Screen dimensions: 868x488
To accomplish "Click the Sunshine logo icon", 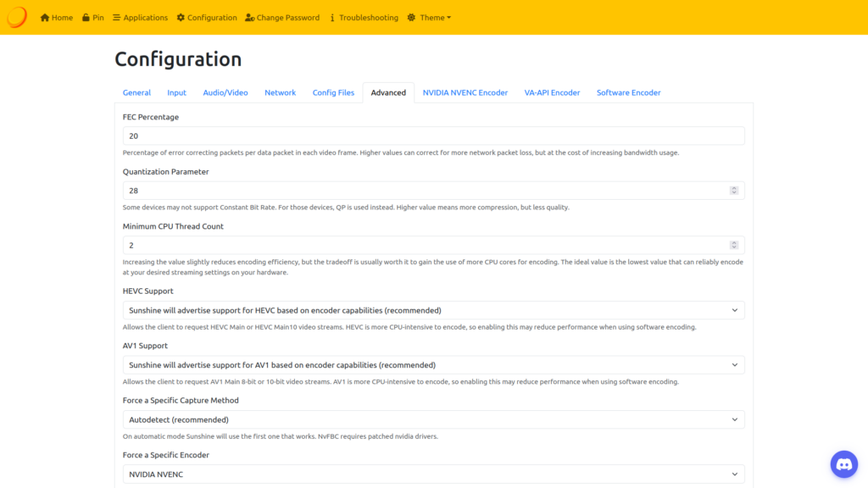I will (17, 17).
